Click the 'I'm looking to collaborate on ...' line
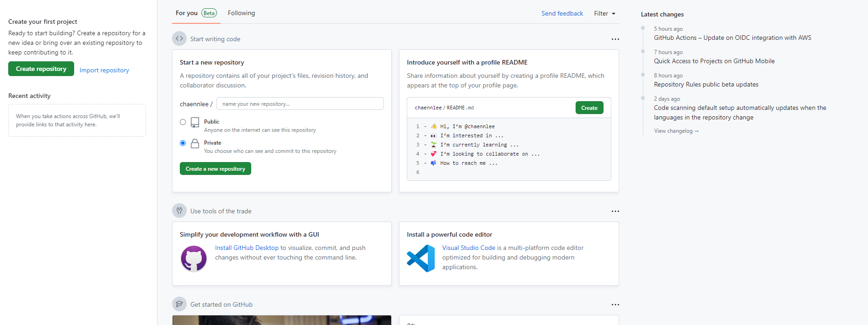Image resolution: width=868 pixels, height=325 pixels. (x=490, y=154)
